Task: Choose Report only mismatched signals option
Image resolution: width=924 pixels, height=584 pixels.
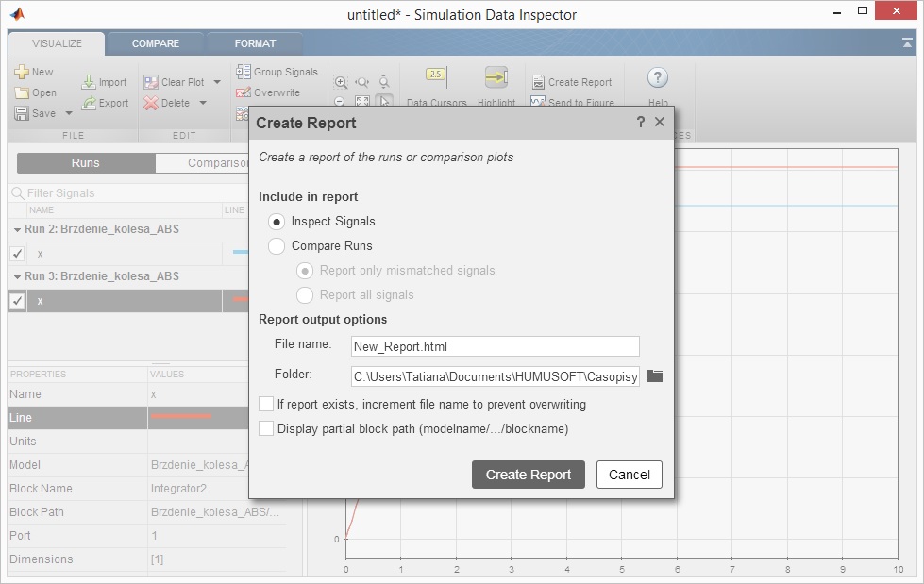Action: (x=305, y=271)
